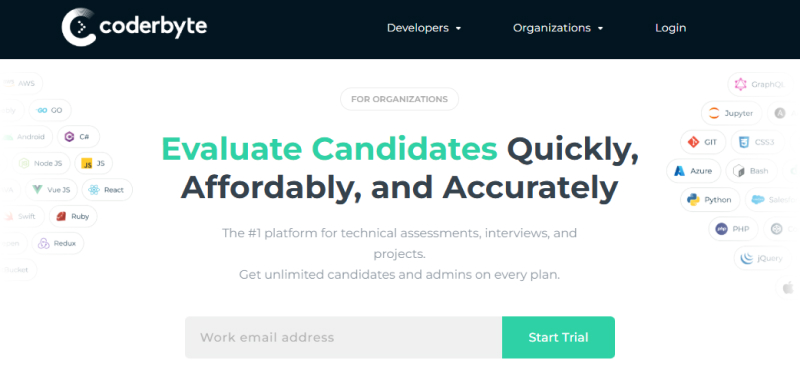The image size is (800, 366).
Task: Focus the Work email address field
Action: tap(343, 337)
